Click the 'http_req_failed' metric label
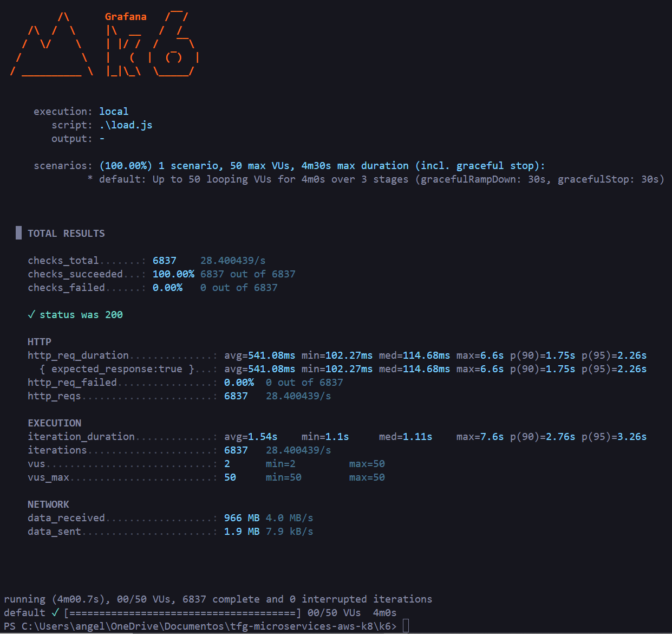Screen dimensions: 672x634 coord(72,383)
